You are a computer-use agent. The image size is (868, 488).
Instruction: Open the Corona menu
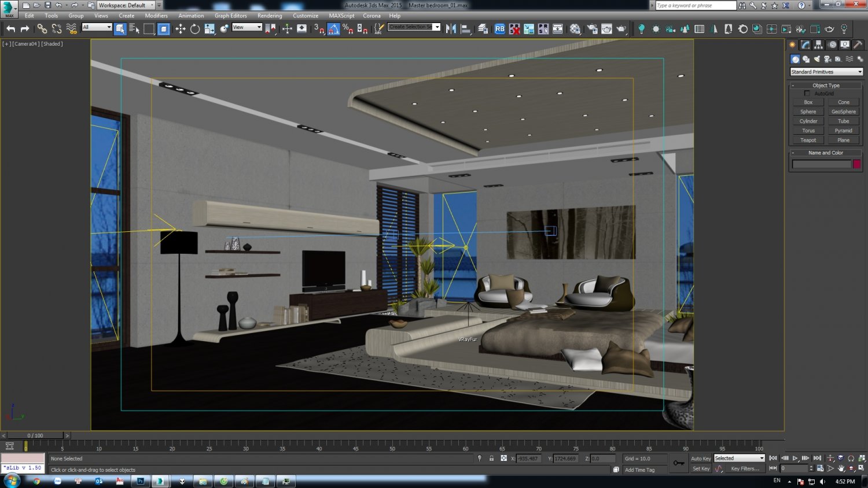pos(372,16)
